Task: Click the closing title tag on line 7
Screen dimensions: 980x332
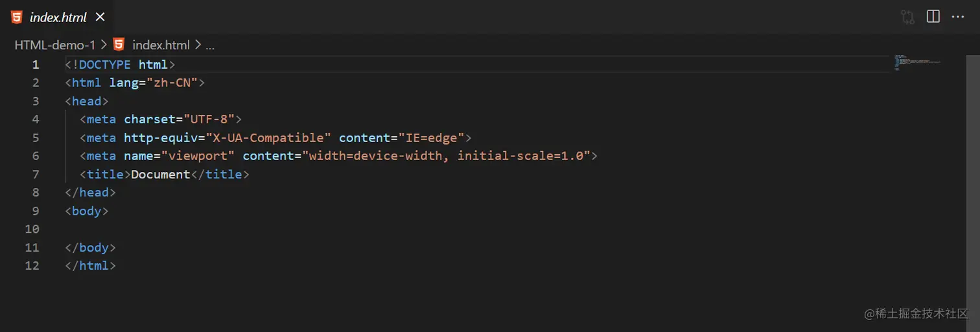Action: 220,174
